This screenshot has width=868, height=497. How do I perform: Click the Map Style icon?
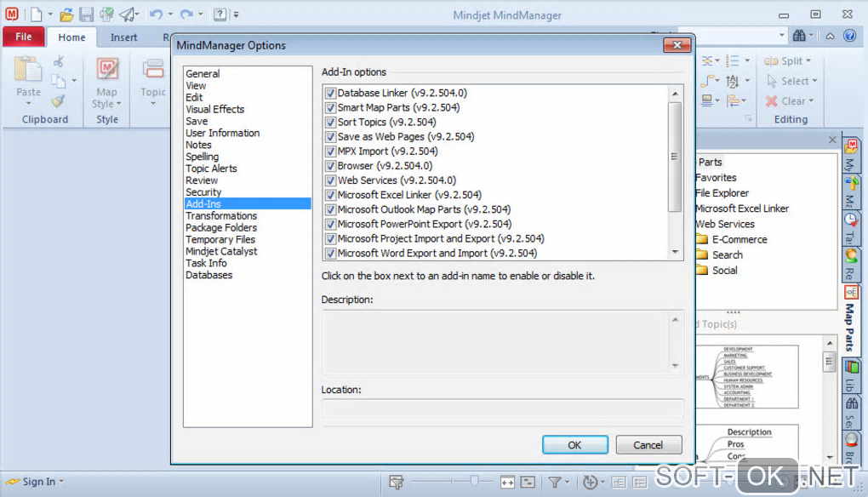pos(107,69)
